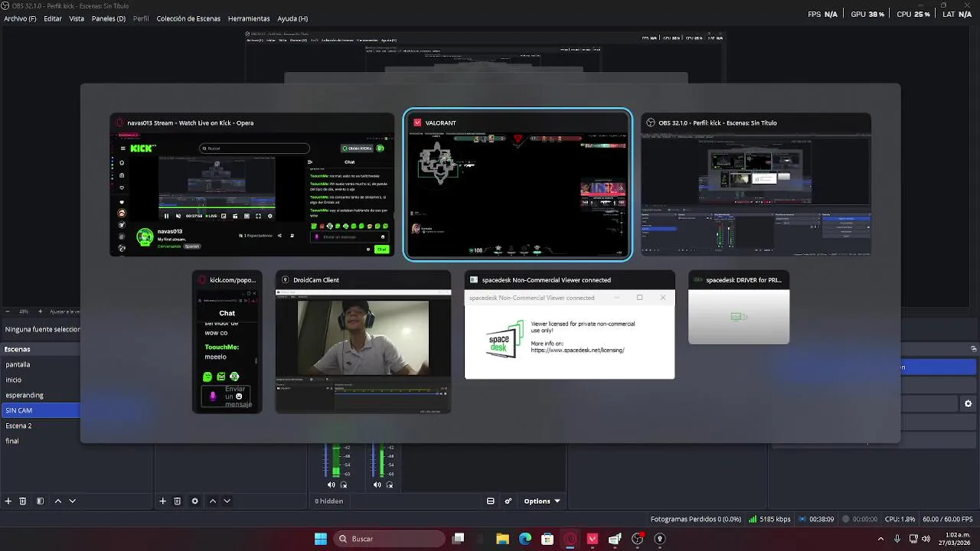
Task: Open the Editar menu
Action: pyautogui.click(x=53, y=18)
